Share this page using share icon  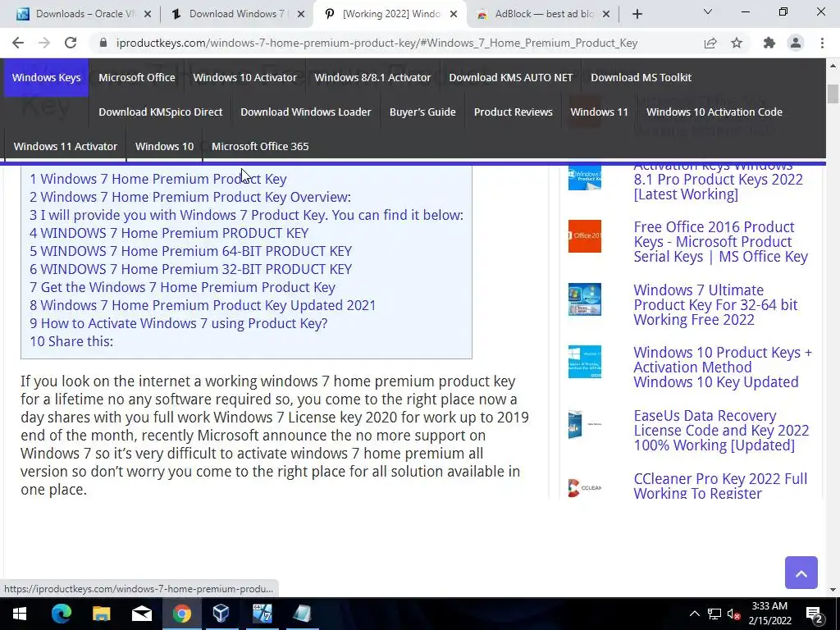710,43
